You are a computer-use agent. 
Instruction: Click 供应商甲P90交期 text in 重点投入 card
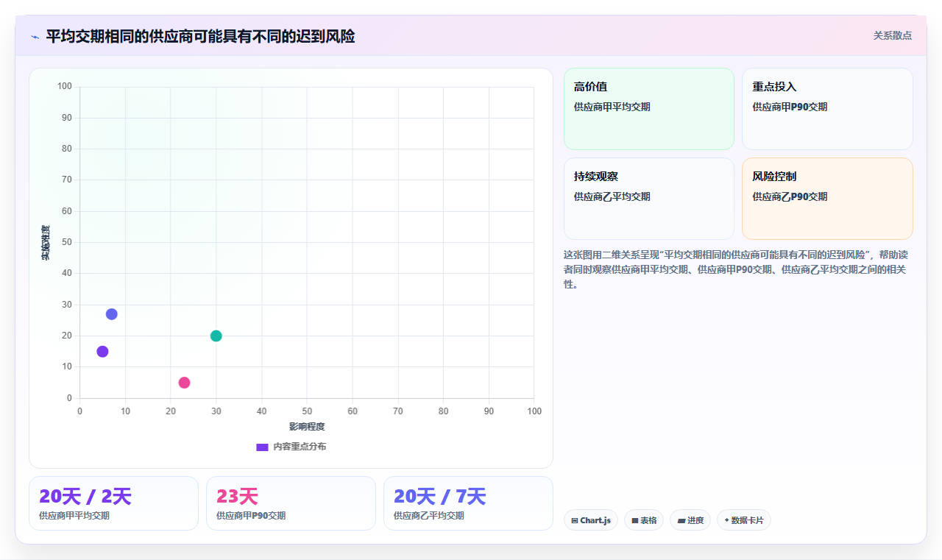(790, 107)
